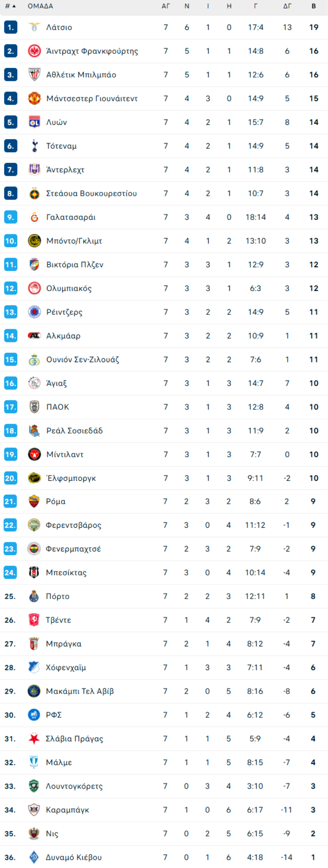328x868 pixels.
Task: Sort table by goal difference ΔΓ header
Action: pyautogui.click(x=287, y=6)
